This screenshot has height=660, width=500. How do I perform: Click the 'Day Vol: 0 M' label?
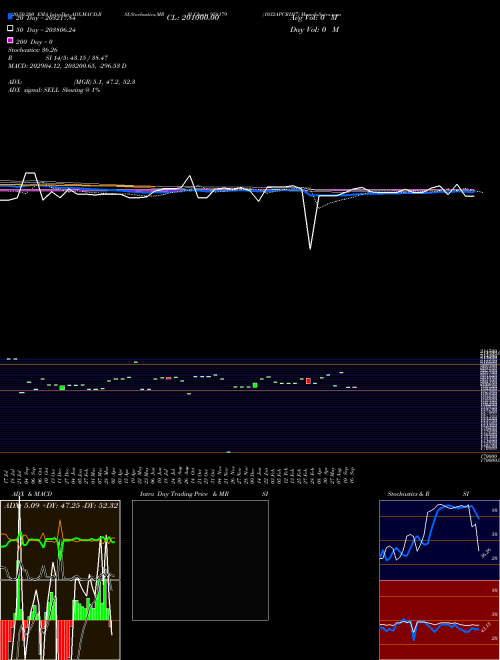(x=314, y=29)
